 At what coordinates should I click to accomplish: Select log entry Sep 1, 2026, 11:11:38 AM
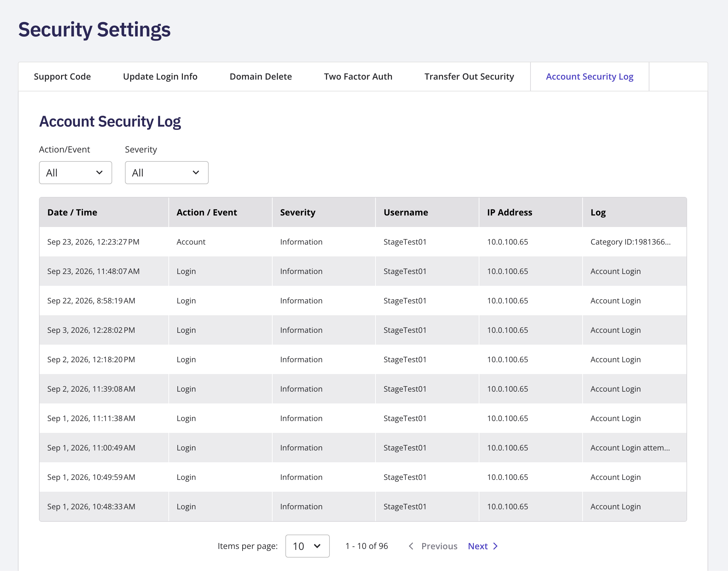pos(363,418)
